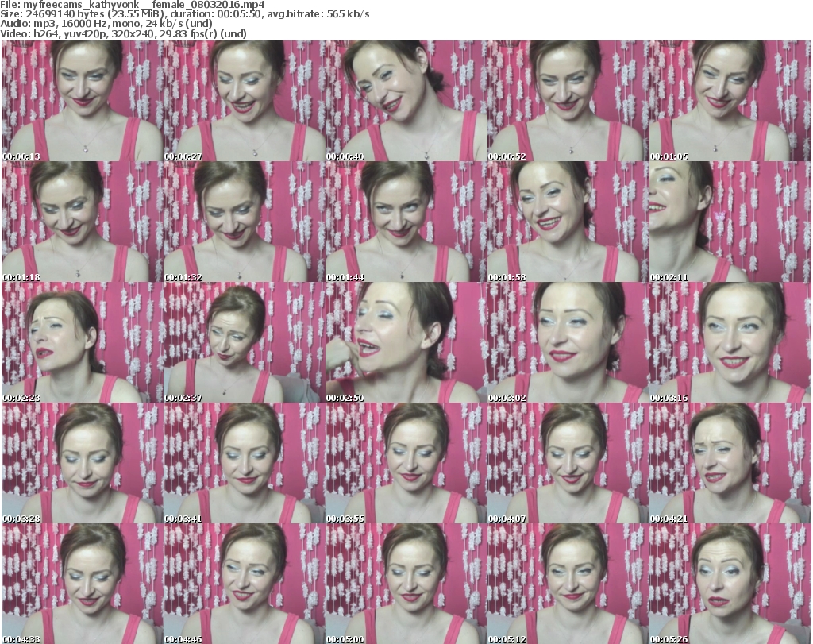Screen dimensions: 813x644
Task: Click the Size and duration info line
Action: [184, 14]
